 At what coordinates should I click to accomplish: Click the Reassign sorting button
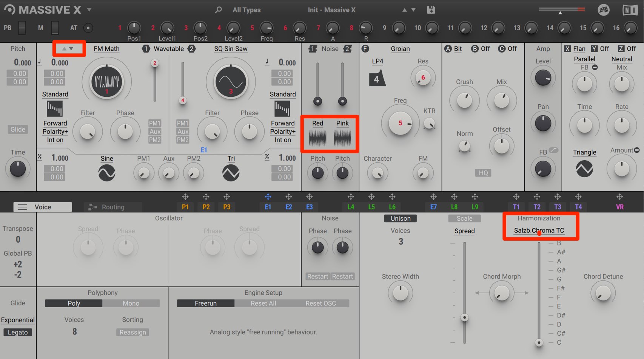[132, 332]
